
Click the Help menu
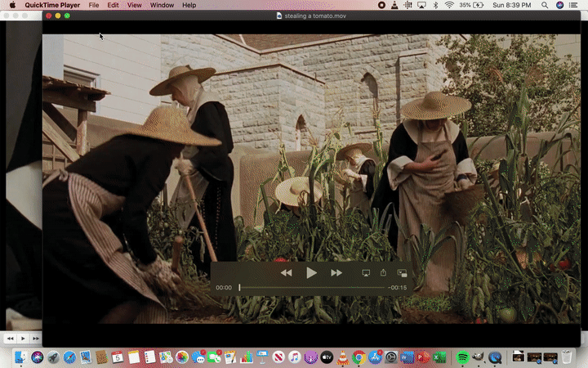189,5
